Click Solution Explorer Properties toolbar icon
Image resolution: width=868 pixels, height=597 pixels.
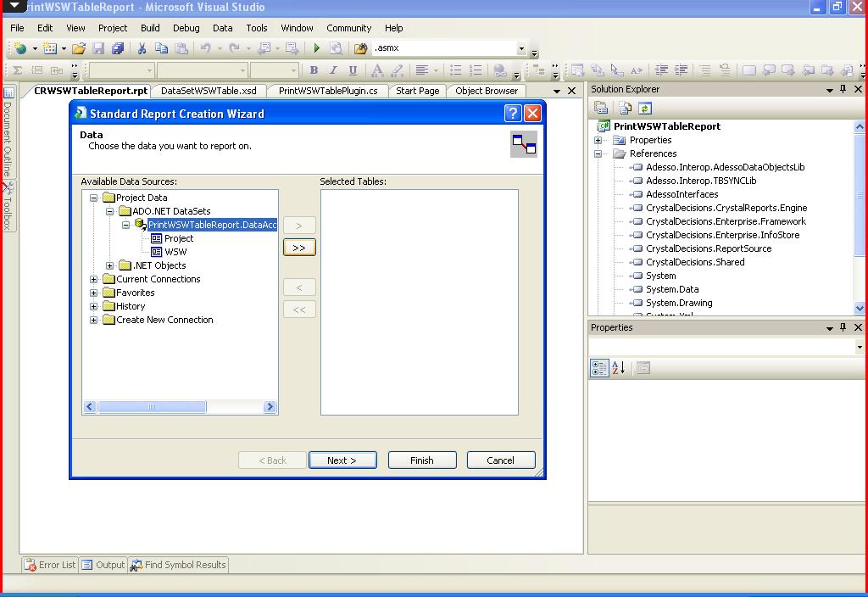[601, 109]
